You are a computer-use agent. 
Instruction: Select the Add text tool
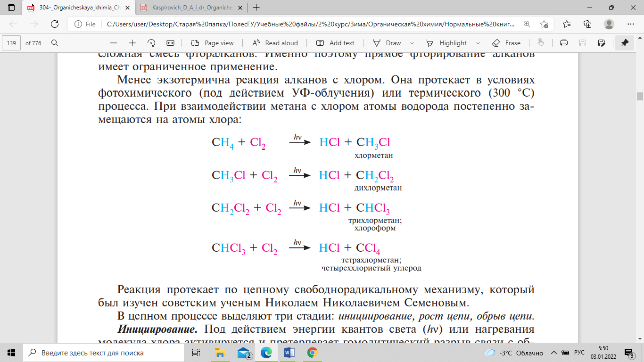335,43
